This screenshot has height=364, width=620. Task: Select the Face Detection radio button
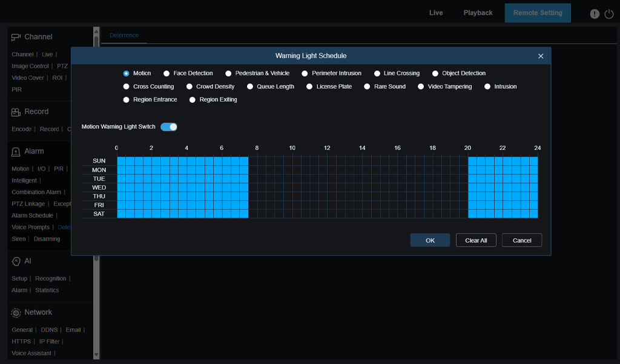point(167,74)
